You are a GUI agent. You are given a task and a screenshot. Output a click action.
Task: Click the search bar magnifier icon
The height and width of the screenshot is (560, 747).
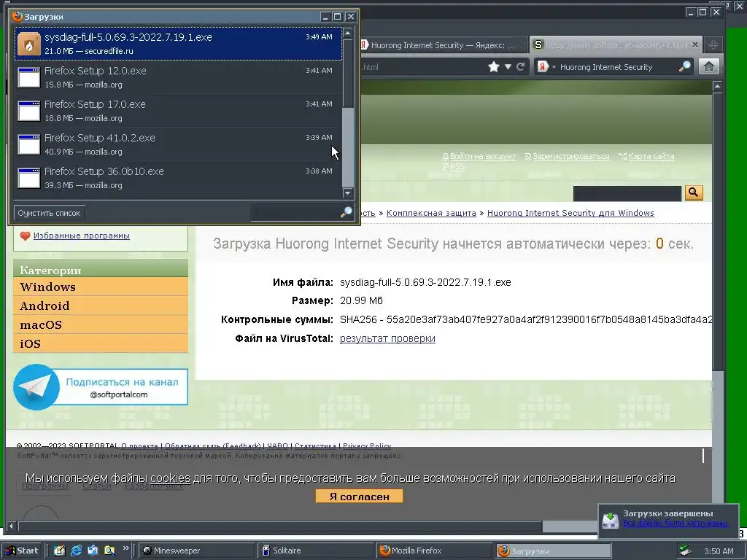(x=684, y=66)
